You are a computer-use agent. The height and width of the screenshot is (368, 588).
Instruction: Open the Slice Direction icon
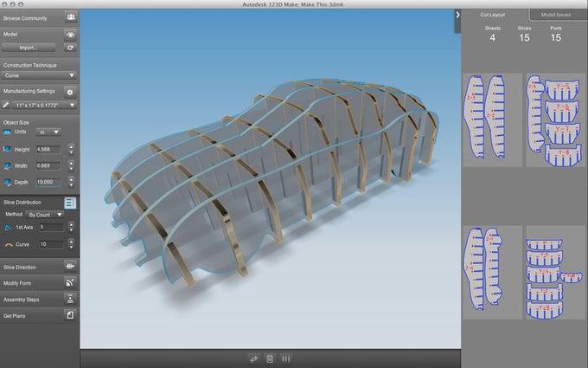70,267
